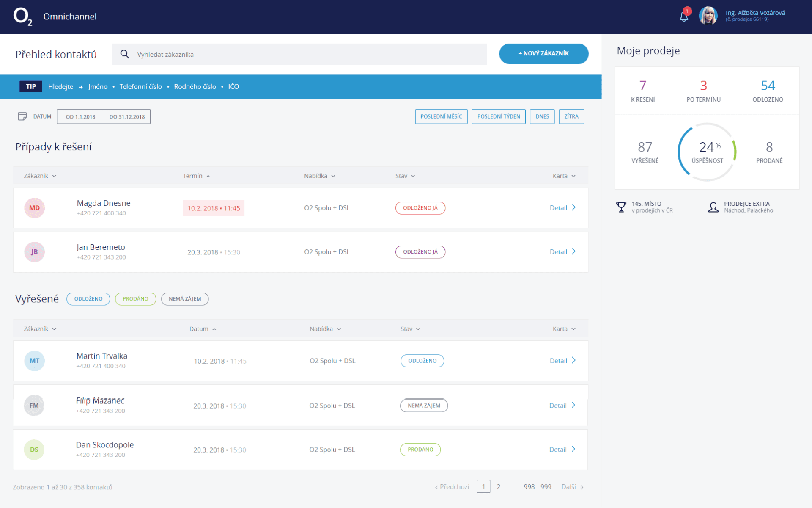The height and width of the screenshot is (508, 812).
Task: Click the NOVÝ ZÁKAZNÍK button
Action: click(x=543, y=54)
